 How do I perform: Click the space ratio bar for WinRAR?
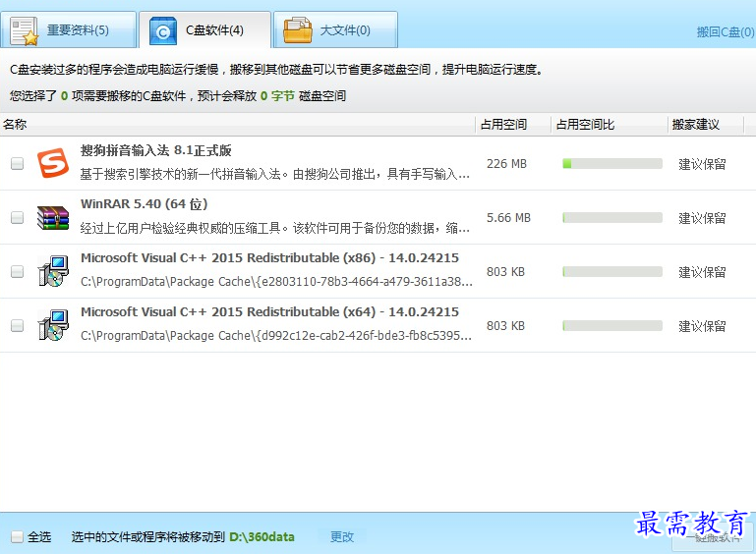click(612, 218)
